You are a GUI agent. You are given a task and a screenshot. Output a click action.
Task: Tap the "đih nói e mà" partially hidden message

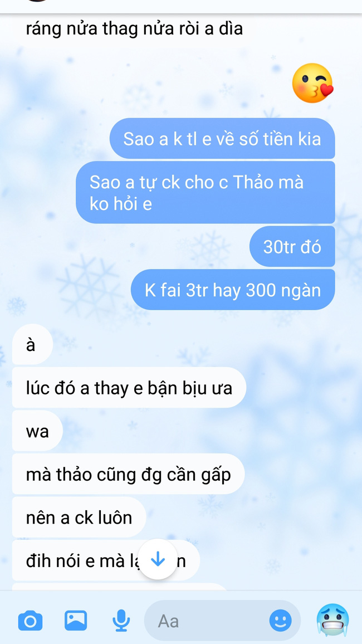coord(106,560)
